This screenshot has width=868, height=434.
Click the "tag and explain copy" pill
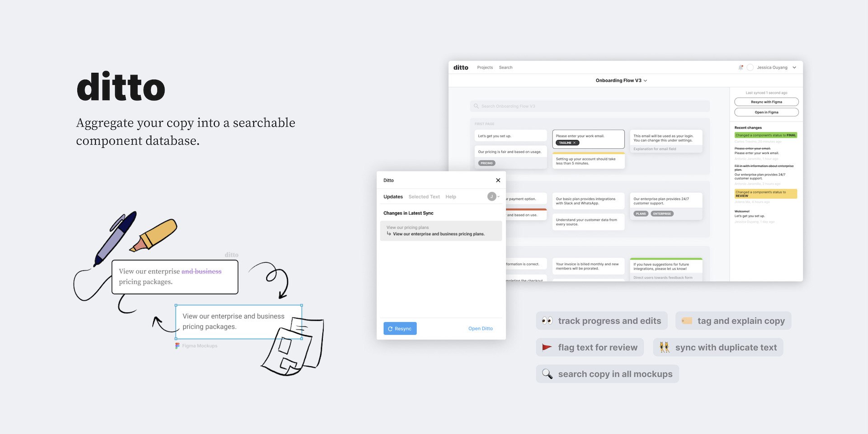[x=733, y=321]
